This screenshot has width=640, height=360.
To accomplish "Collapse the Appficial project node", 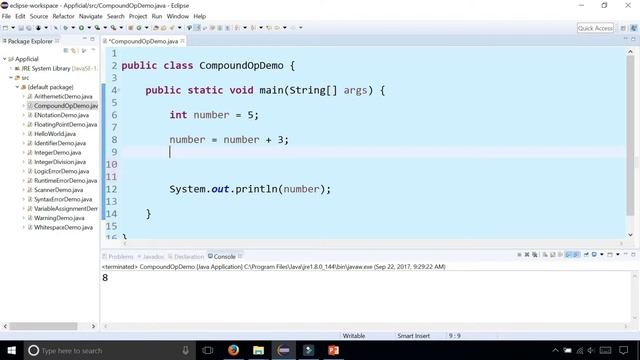I will click(4, 59).
